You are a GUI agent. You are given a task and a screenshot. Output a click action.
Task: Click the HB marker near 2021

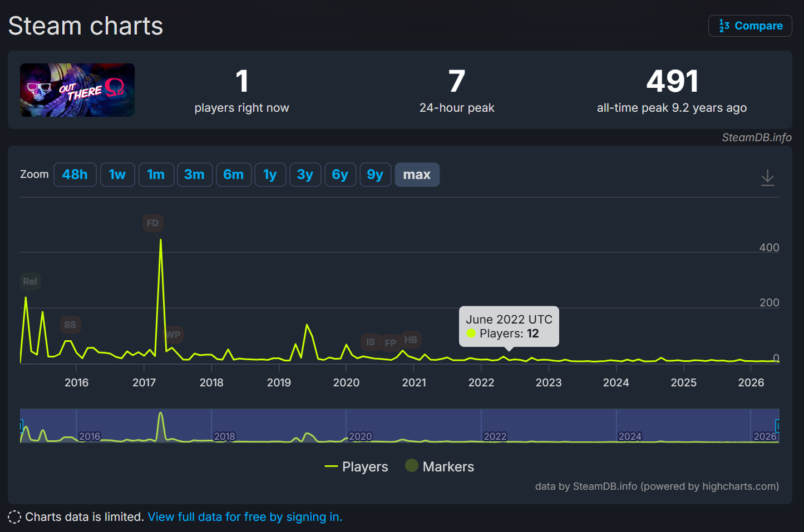(411, 340)
